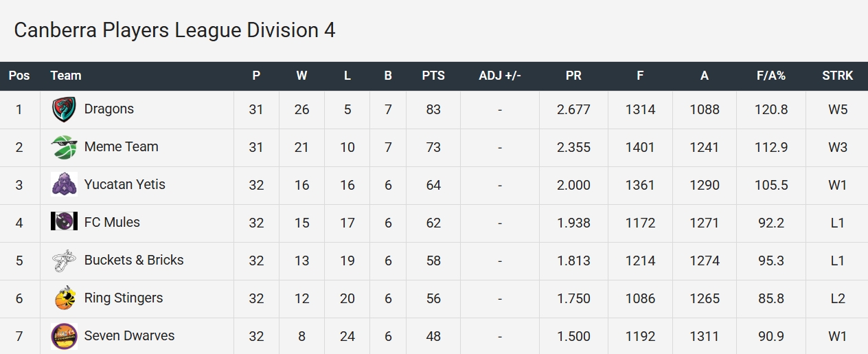Click the Yucatan Yetis purple logo
Image resolution: width=868 pixels, height=354 pixels.
[64, 185]
